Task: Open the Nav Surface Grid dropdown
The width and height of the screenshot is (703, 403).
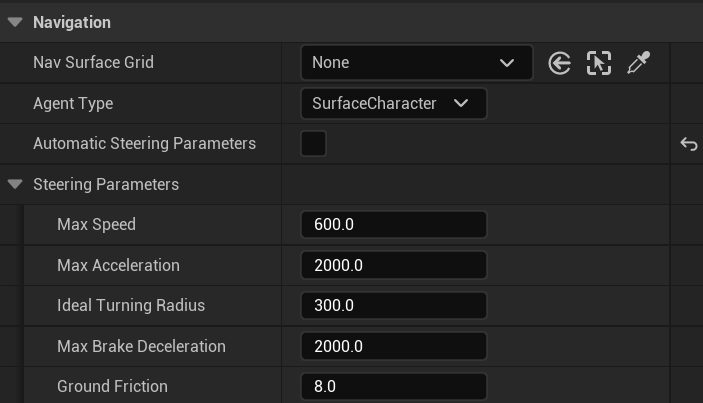Action: 416,63
